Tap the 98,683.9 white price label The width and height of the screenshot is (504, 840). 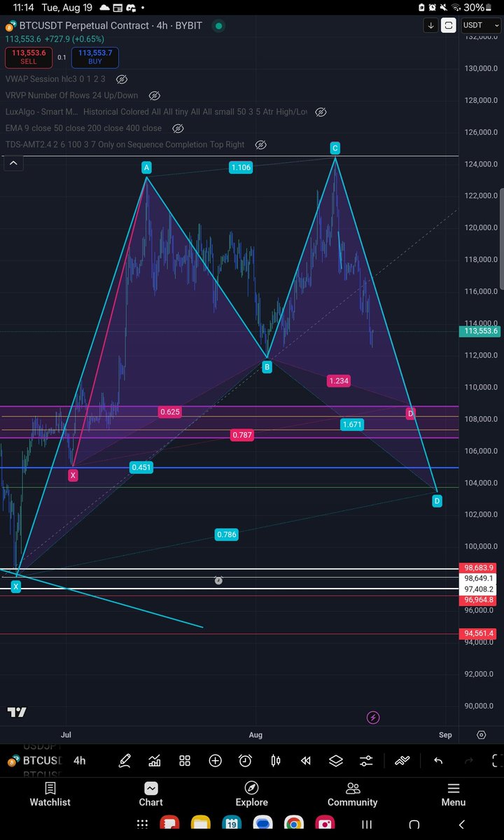pos(479,567)
